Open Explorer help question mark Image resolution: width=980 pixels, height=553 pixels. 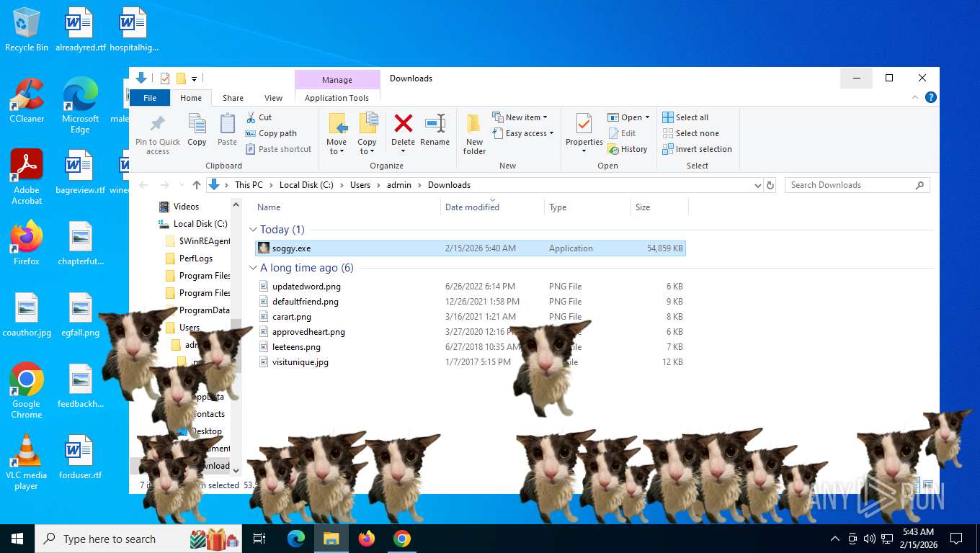pyautogui.click(x=930, y=98)
